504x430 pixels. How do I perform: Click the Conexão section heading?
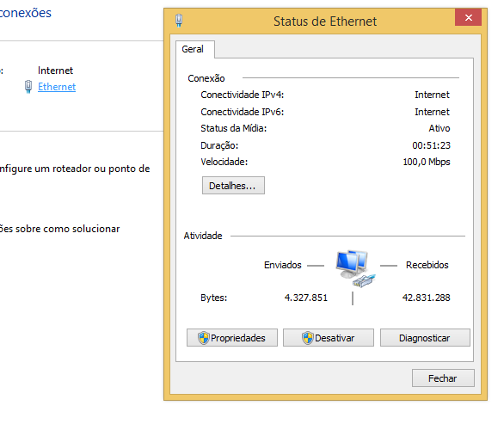coord(206,78)
